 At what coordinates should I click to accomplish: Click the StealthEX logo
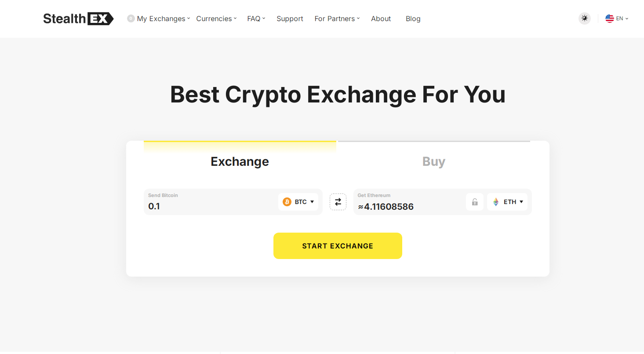(x=78, y=18)
